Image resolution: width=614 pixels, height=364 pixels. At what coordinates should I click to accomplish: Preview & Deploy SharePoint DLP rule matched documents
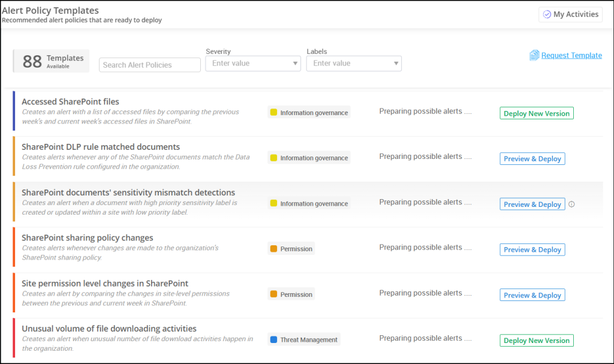click(x=532, y=158)
